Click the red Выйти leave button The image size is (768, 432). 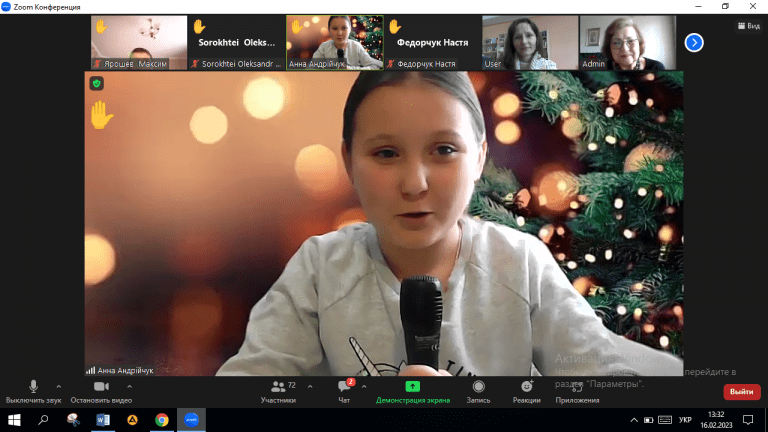741,391
